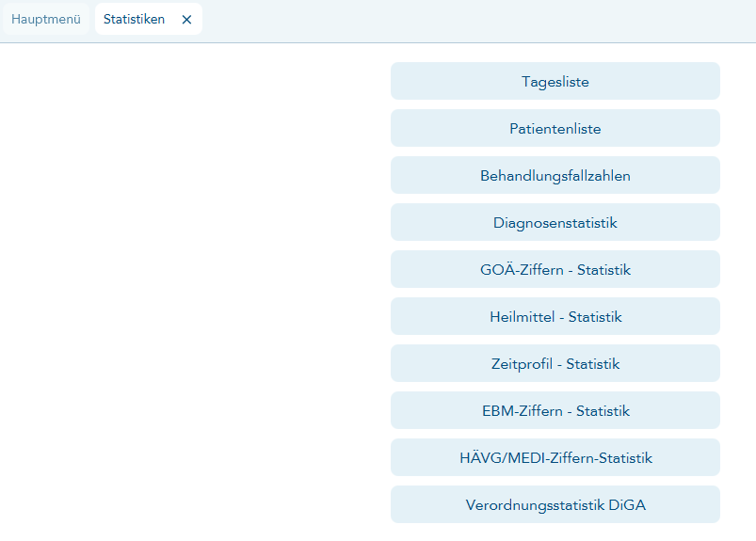Show Behandlungsfallzahlen
Screen dimensions: 756x541
tap(555, 175)
